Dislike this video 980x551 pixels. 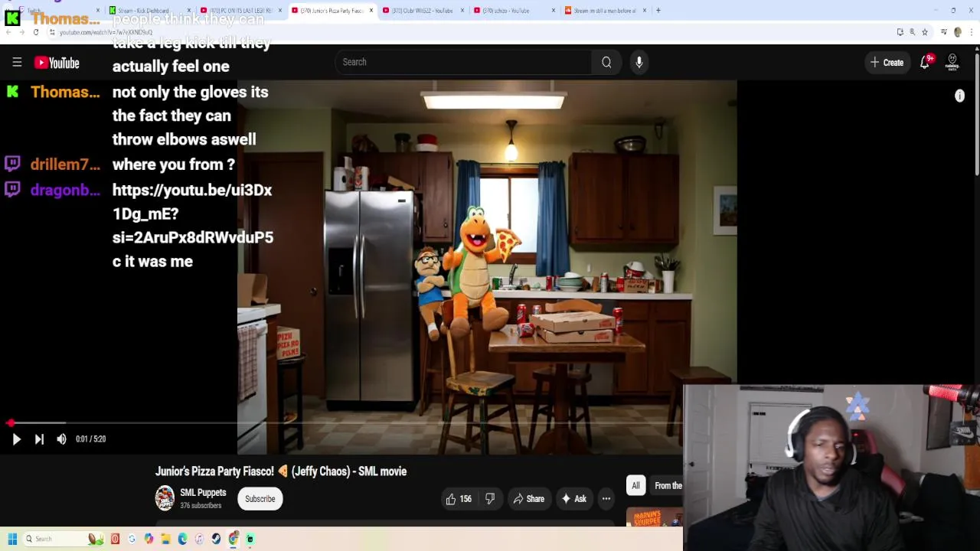coord(490,499)
